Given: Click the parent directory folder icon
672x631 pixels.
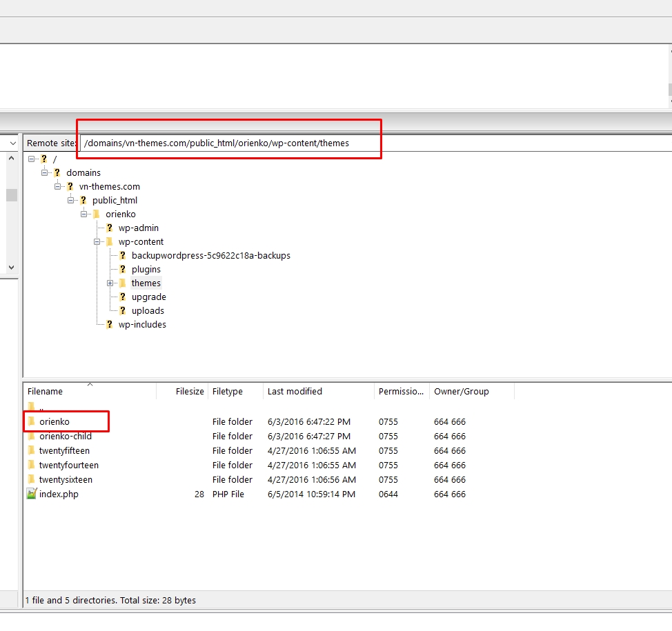Looking at the screenshot, I should point(30,406).
